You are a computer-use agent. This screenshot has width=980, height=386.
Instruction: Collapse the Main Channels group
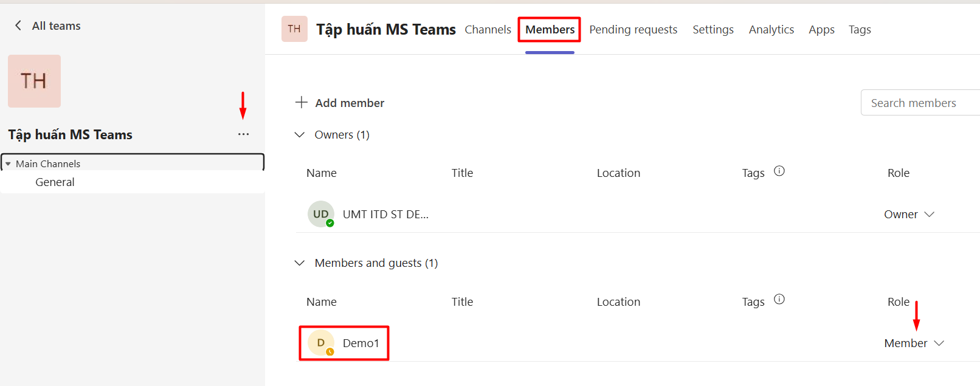9,164
